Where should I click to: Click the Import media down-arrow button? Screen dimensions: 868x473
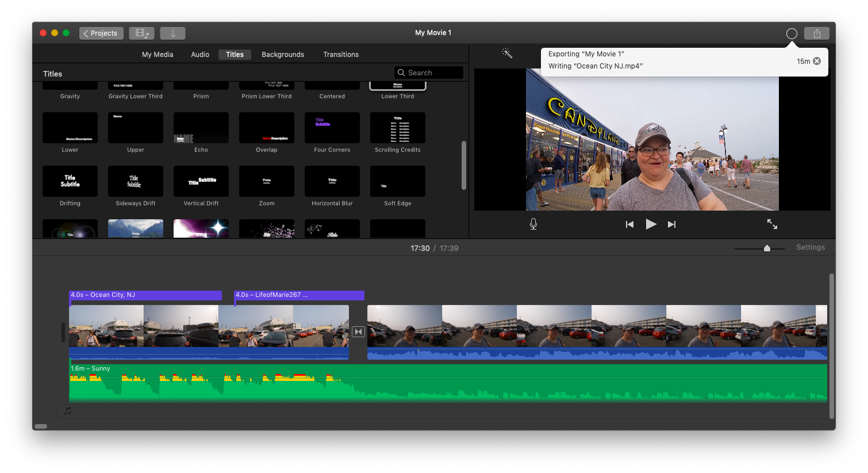(x=172, y=33)
